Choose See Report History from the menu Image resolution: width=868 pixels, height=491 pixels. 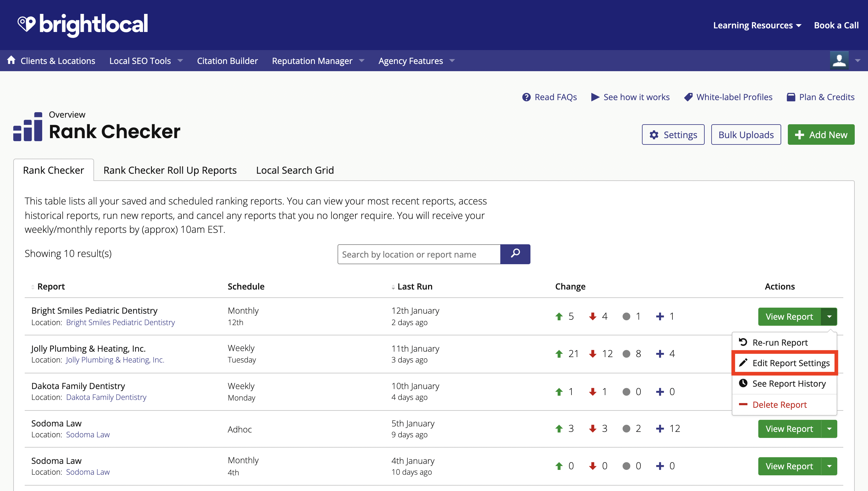pyautogui.click(x=785, y=383)
